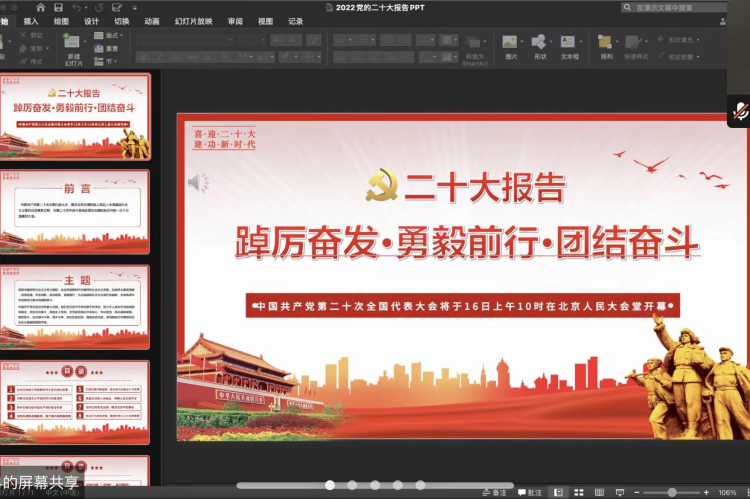Open the 版式 (Layout) dropdown

[109, 35]
